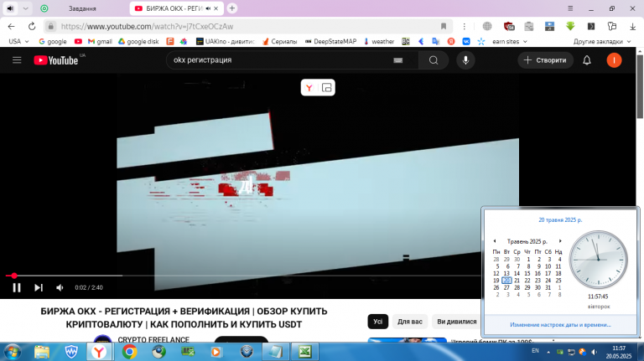Start voice search with the microphone
This screenshot has width=644, height=361.
pos(465,60)
